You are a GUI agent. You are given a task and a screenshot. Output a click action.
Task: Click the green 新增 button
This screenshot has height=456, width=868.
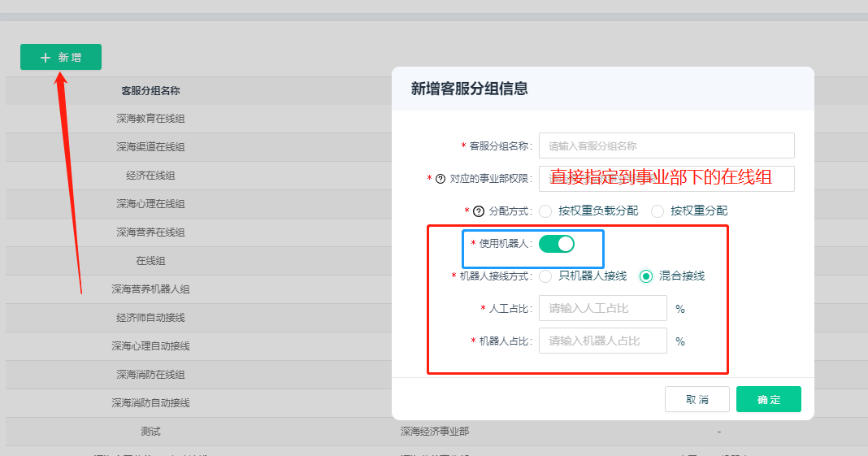pyautogui.click(x=61, y=57)
